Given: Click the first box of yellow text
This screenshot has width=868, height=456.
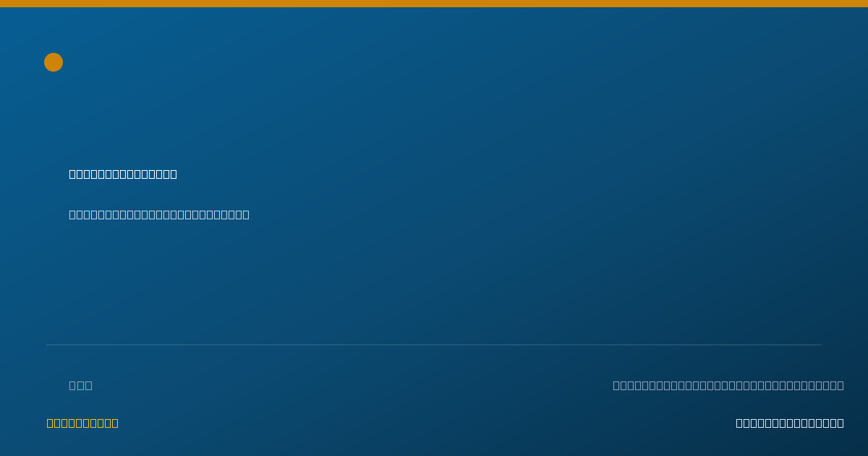Looking at the screenshot, I should click(x=50, y=423).
